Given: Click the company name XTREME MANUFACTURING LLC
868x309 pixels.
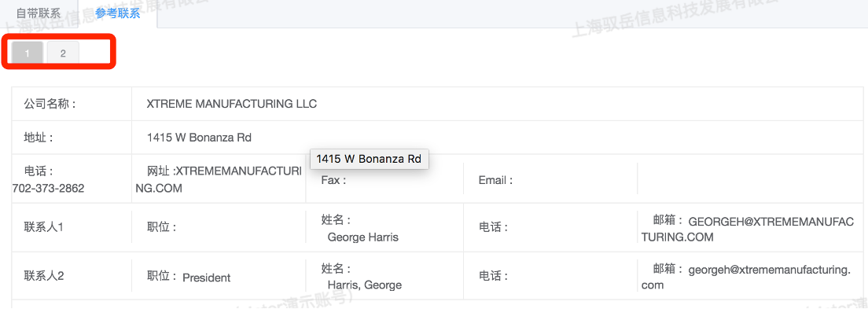Looking at the screenshot, I should click(x=231, y=104).
